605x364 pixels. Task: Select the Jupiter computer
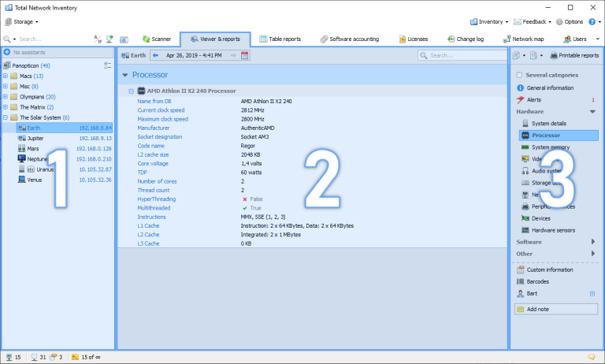point(65,138)
